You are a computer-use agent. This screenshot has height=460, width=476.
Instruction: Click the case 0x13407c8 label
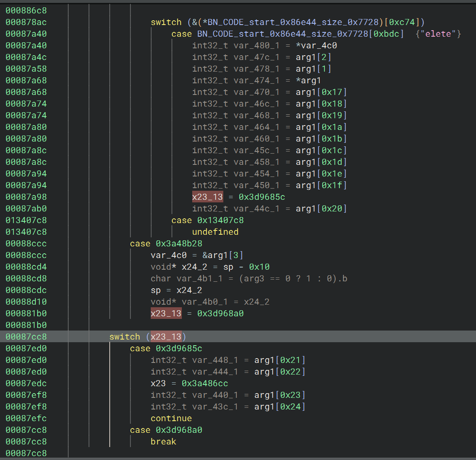207,220
